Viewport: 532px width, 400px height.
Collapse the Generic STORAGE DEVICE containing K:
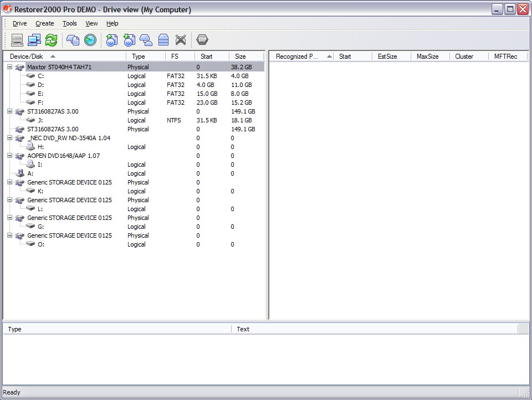coord(10,182)
